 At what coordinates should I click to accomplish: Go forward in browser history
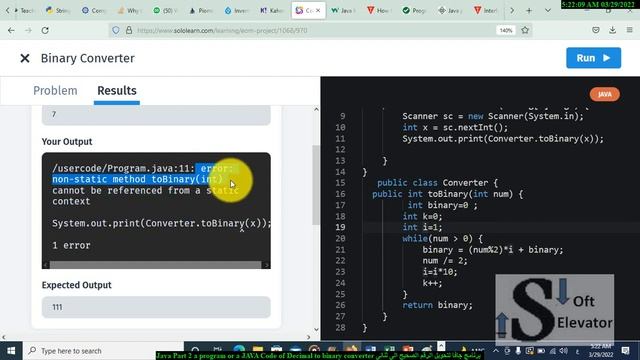[28, 30]
